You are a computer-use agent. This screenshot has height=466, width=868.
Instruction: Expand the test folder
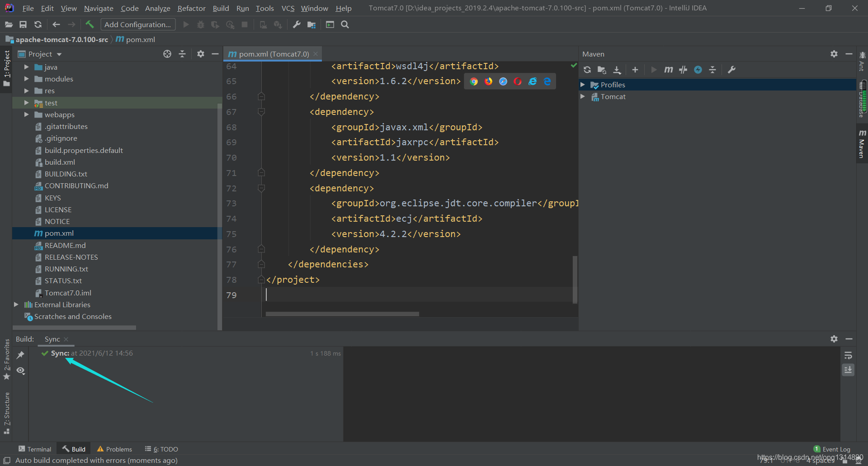pos(26,103)
